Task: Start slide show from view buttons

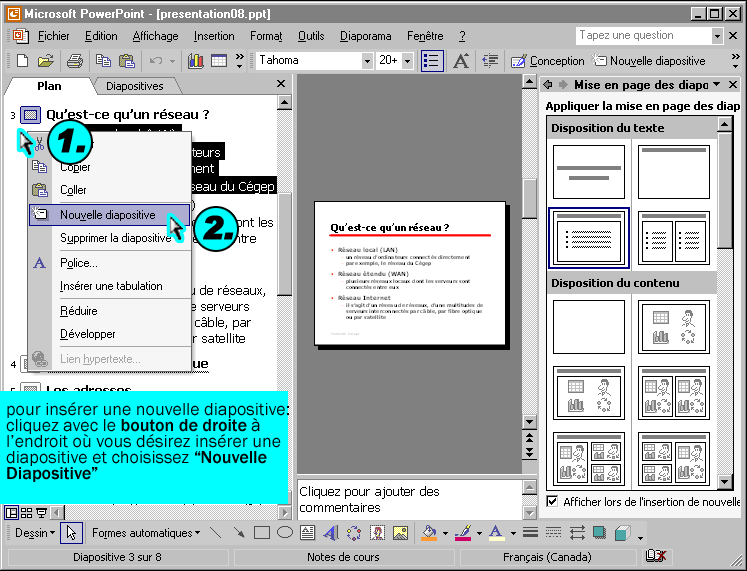Action: 41,513
